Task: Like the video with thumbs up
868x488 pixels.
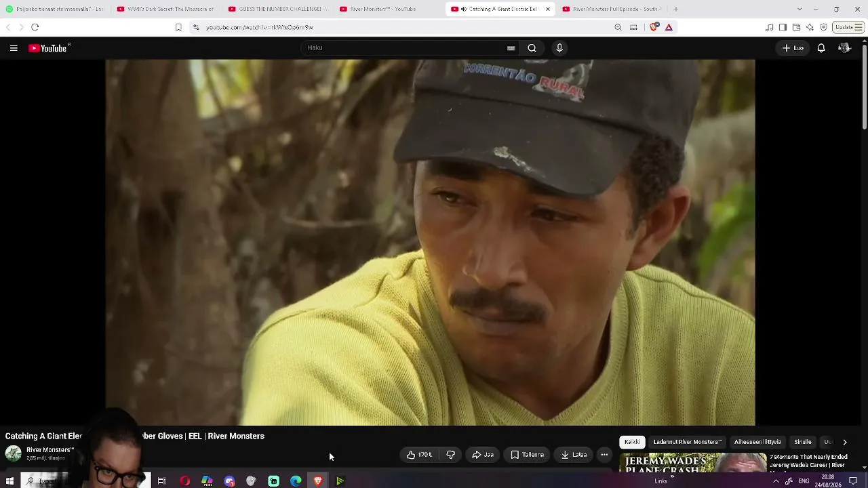Action: [x=419, y=455]
